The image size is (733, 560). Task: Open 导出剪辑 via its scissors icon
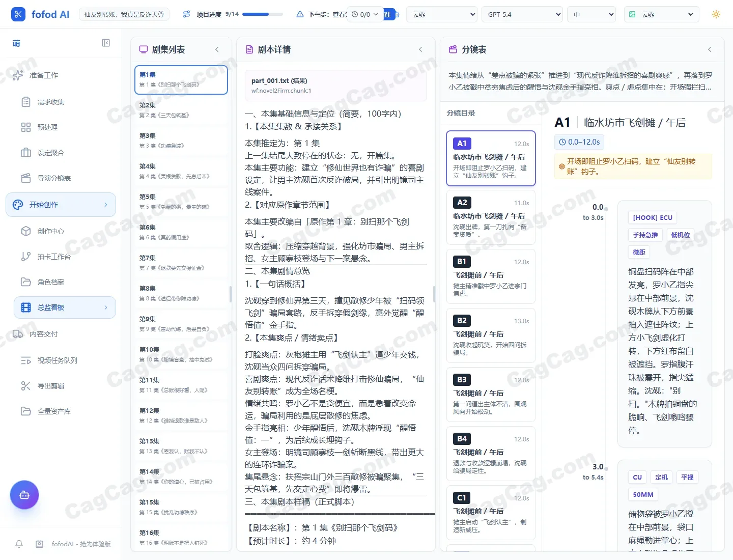pyautogui.click(x=26, y=386)
